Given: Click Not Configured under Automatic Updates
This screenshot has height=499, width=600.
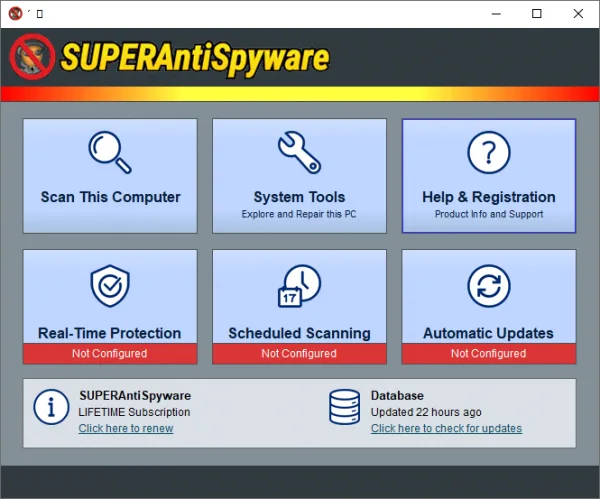Looking at the screenshot, I should [x=489, y=353].
